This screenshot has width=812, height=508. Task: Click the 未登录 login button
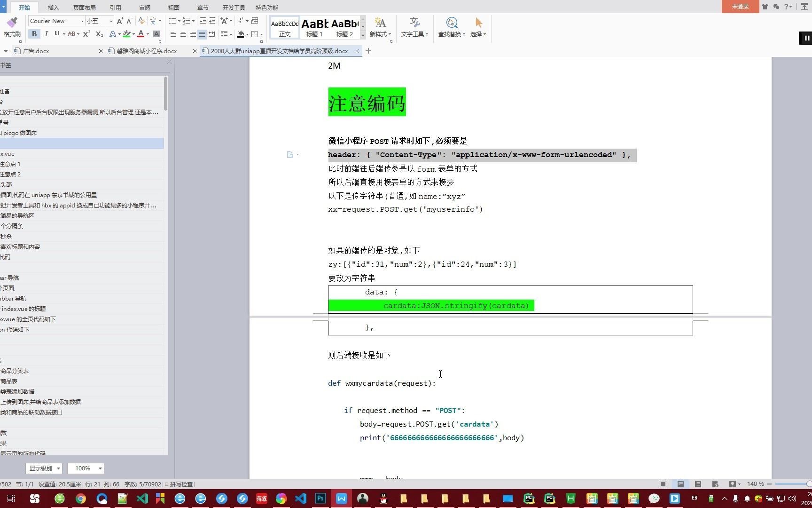[x=740, y=6]
